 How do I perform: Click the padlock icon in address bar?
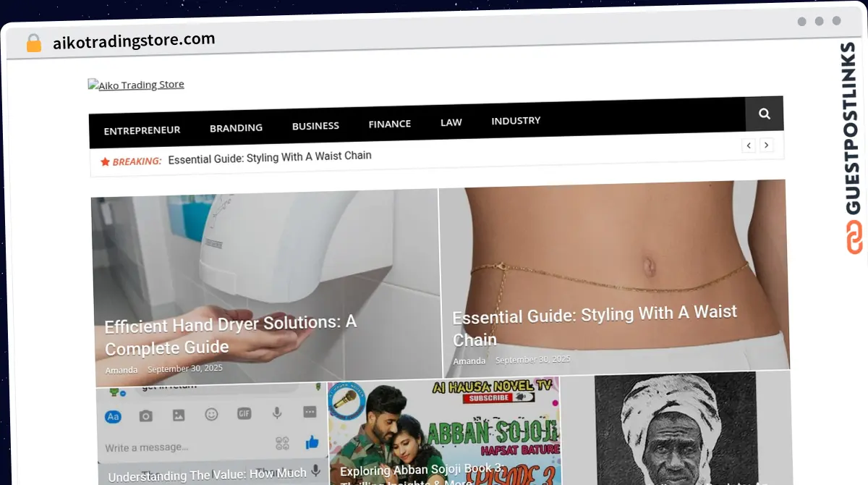[33, 43]
